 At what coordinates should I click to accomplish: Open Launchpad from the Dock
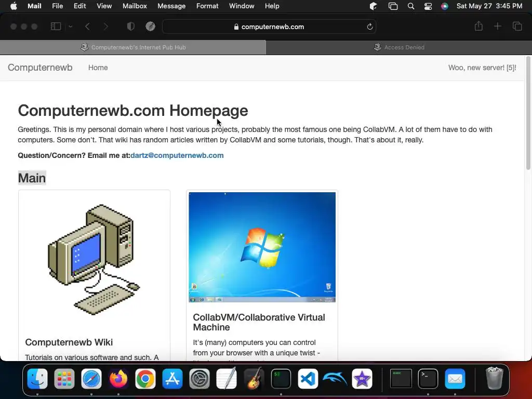coord(64,379)
